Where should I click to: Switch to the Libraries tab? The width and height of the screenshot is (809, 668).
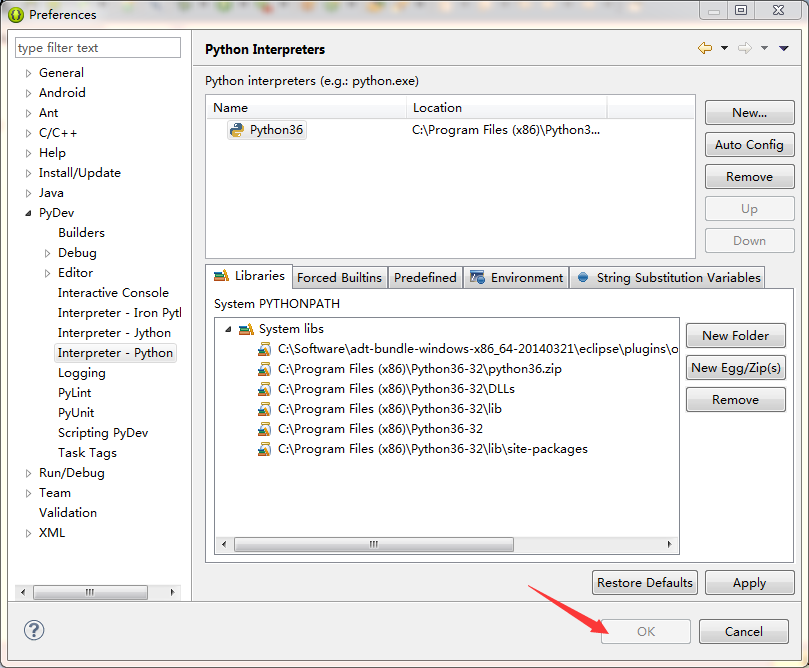249,276
